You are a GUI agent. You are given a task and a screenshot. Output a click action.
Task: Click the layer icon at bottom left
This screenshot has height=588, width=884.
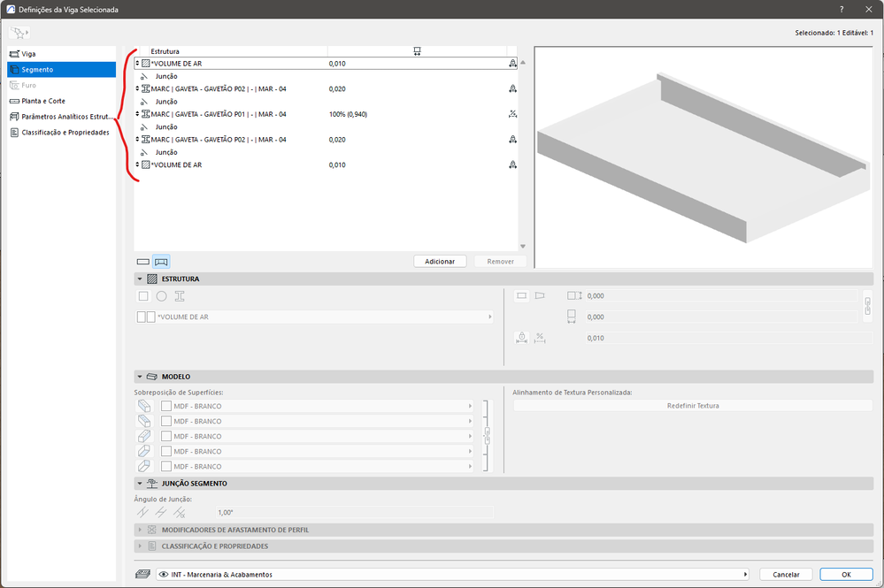pyautogui.click(x=142, y=575)
